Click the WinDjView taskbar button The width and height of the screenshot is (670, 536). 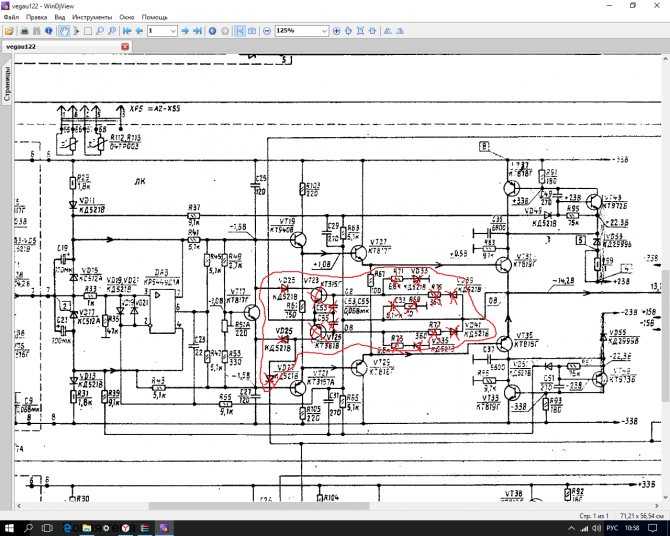[x=164, y=528]
